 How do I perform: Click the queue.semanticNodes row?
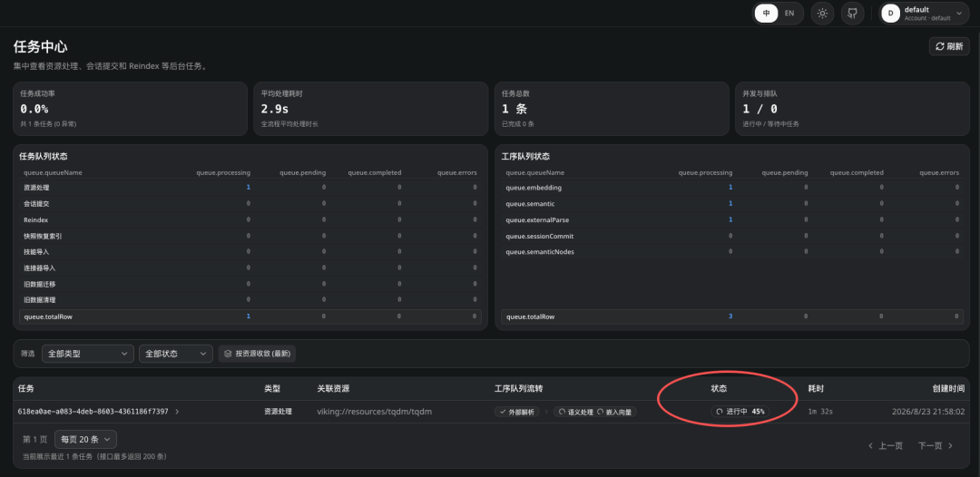(x=732, y=251)
